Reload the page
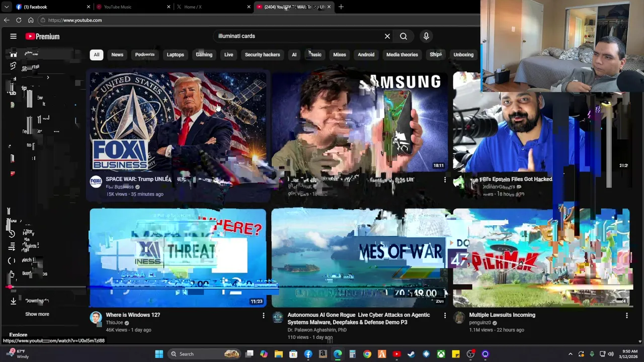 pyautogui.click(x=19, y=20)
